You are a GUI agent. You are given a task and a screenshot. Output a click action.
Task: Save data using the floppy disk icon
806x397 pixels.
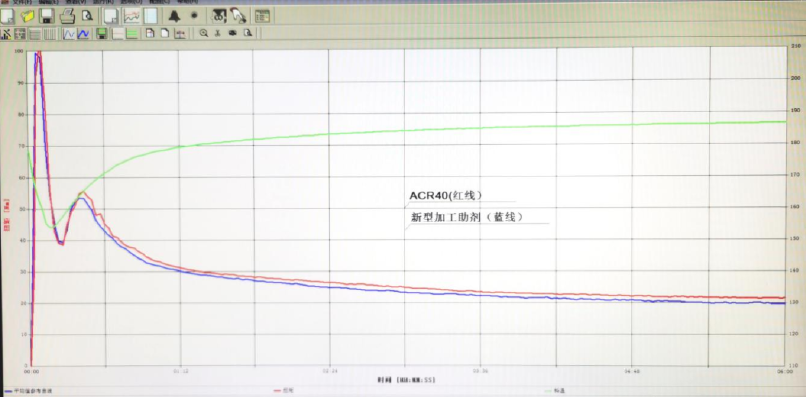coord(47,16)
